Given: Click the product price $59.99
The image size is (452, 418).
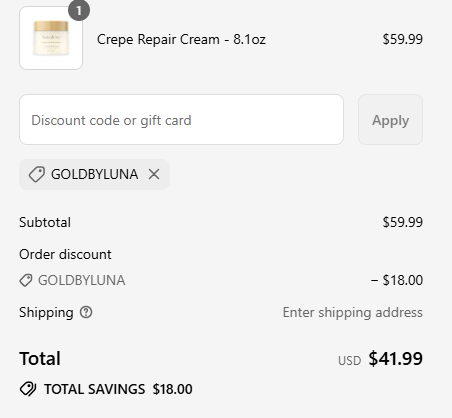Looking at the screenshot, I should 403,39.
